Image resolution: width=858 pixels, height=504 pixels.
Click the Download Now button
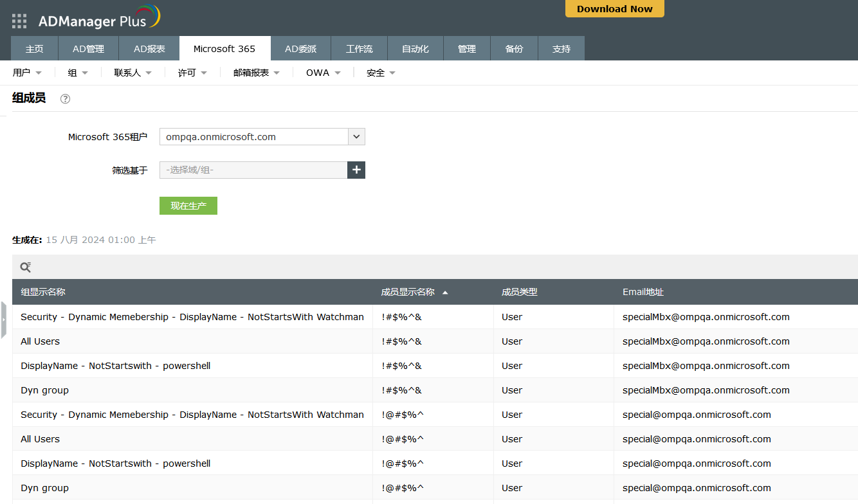[614, 9]
